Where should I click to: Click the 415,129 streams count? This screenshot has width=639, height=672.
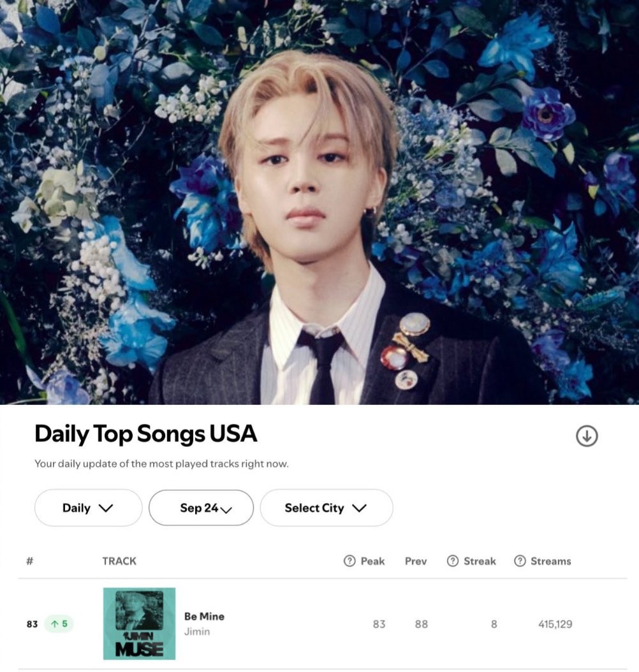click(x=555, y=624)
